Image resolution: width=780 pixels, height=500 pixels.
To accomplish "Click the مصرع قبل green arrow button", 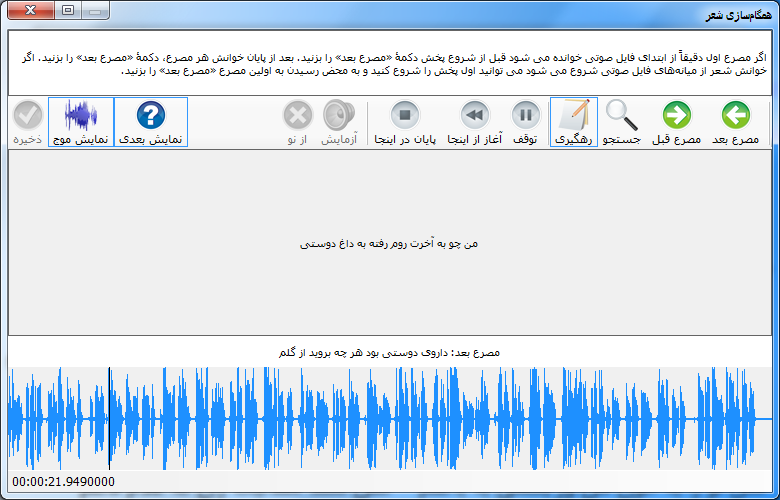I will coord(677,122).
